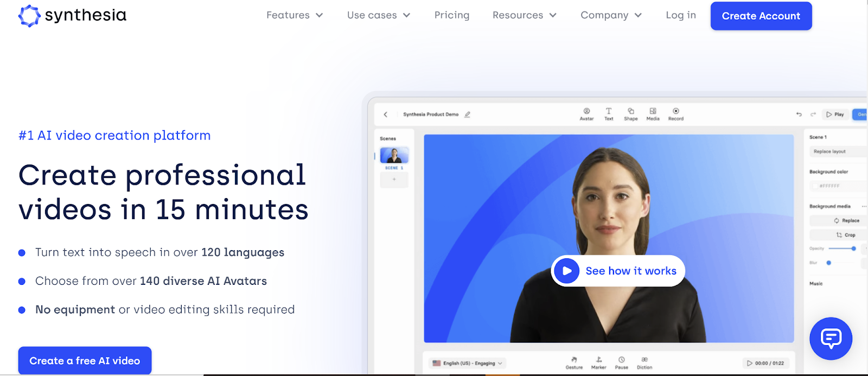Screen dimensions: 868x376
Task: Open Background media more options
Action: click(864, 207)
